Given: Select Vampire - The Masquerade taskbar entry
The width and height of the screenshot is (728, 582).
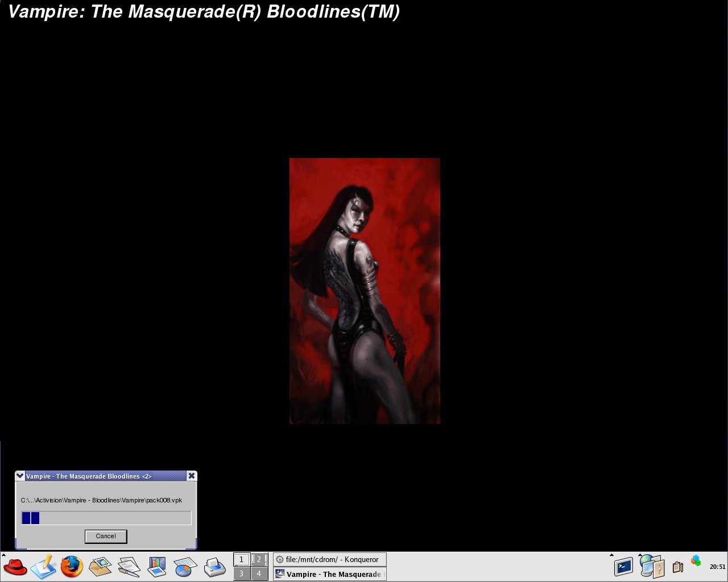Looking at the screenshot, I should 330,574.
